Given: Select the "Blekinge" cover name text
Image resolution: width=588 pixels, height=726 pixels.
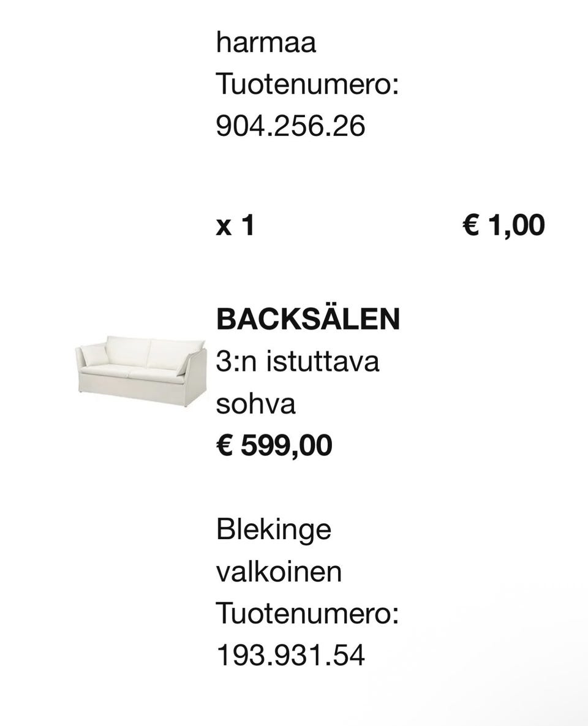Looking at the screenshot, I should (273, 529).
